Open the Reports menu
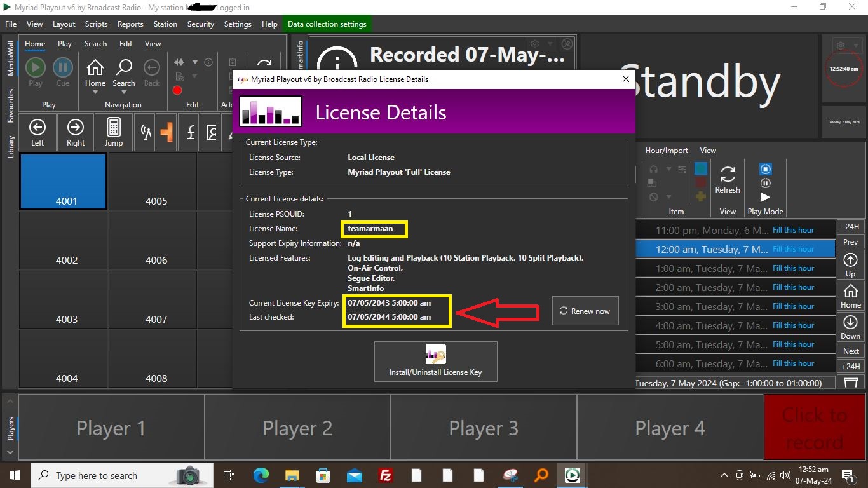Image resolution: width=868 pixels, height=488 pixels. tap(130, 24)
